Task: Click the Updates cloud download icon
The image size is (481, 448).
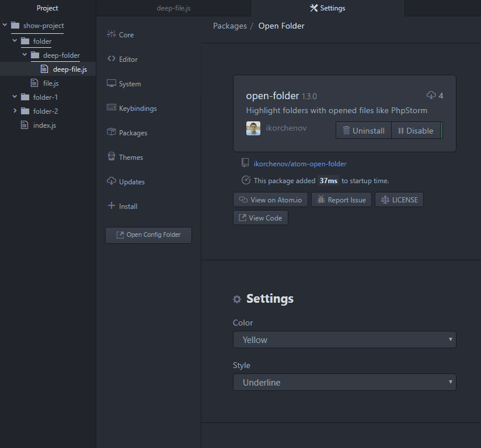Action: (111, 181)
